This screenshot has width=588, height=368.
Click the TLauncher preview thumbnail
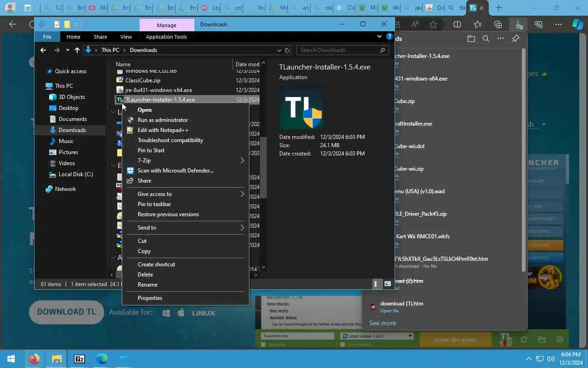[302, 108]
